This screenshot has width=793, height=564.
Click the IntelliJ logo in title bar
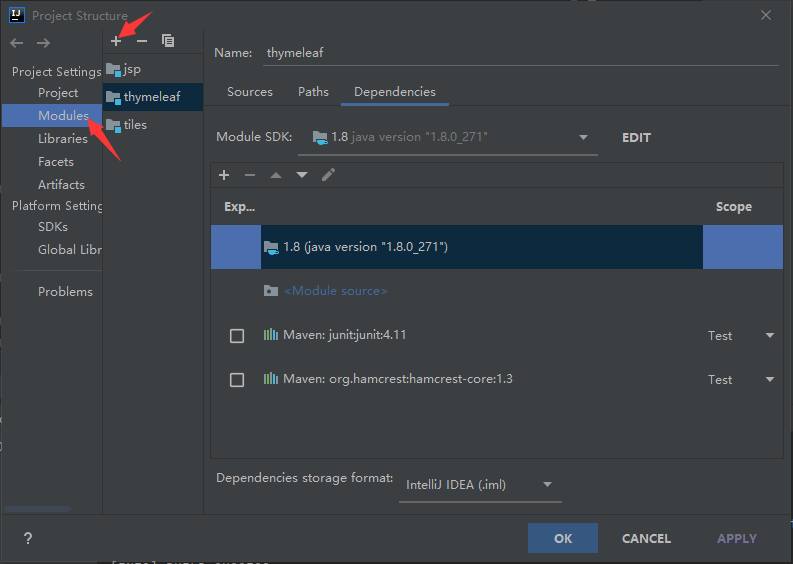point(17,15)
